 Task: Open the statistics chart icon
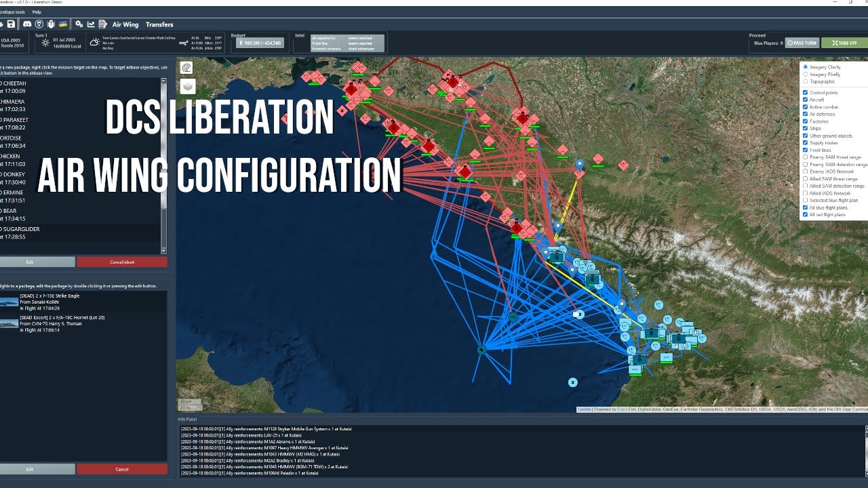(x=91, y=24)
